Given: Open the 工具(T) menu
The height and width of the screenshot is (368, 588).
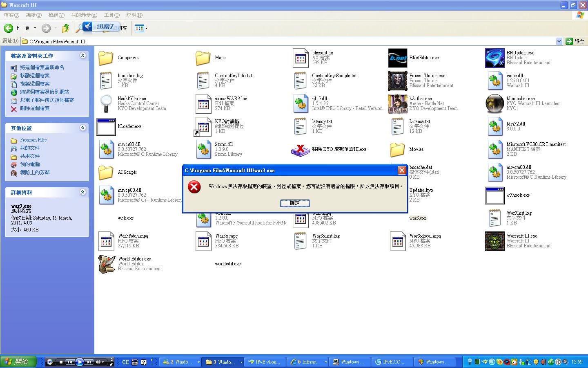Looking at the screenshot, I should click(x=111, y=15).
